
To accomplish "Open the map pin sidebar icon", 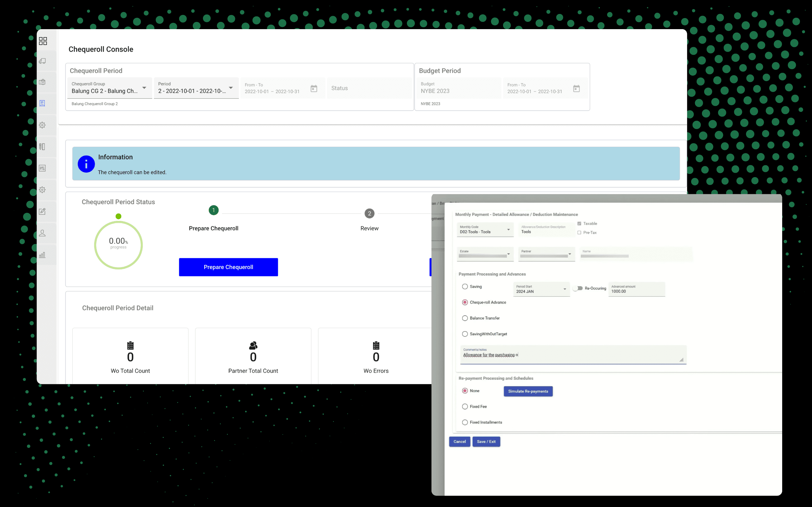I will coord(42,82).
